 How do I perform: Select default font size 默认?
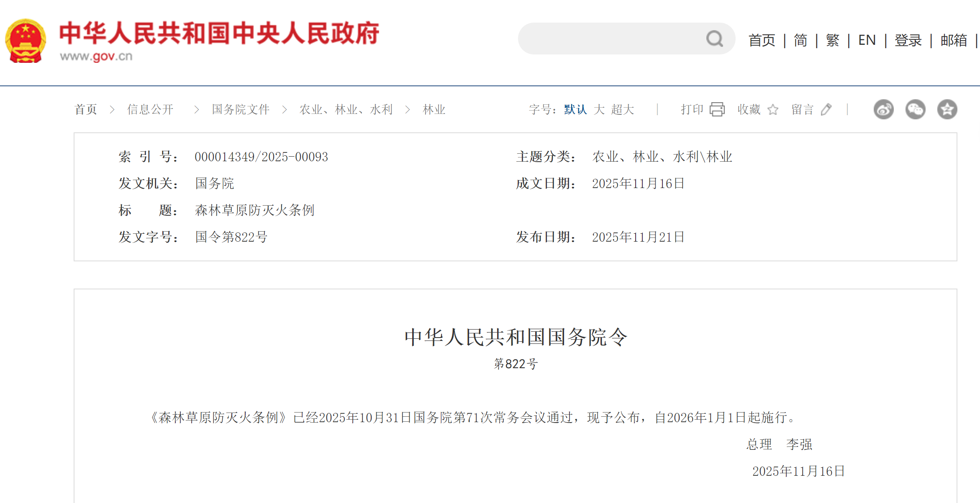575,110
